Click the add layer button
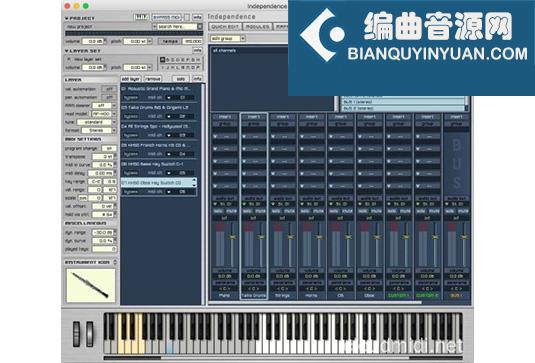 pyautogui.click(x=131, y=79)
